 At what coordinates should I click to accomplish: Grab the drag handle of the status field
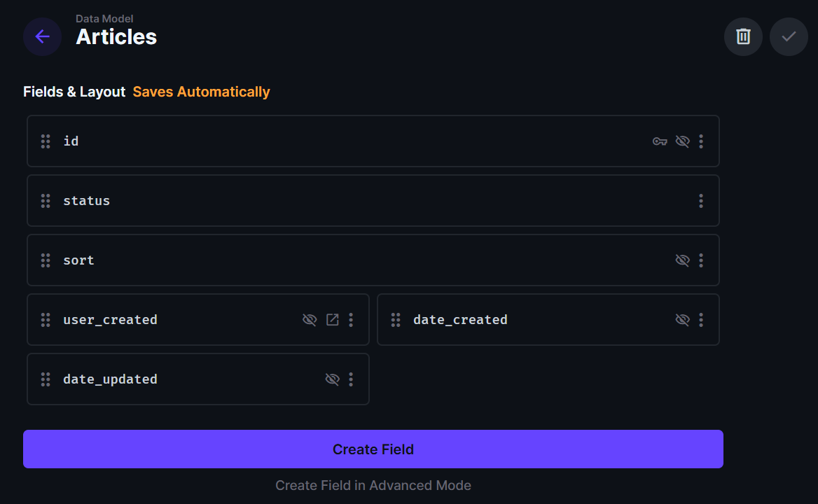coord(46,201)
